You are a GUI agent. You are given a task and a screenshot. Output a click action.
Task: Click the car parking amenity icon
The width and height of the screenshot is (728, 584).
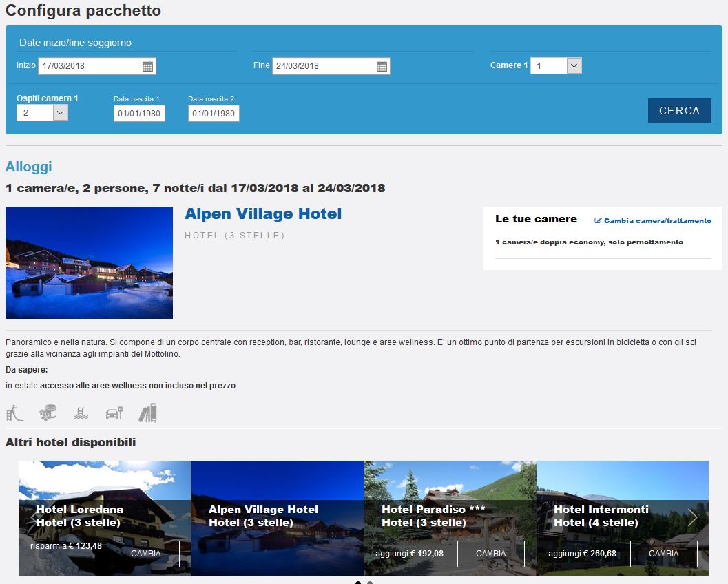click(114, 413)
